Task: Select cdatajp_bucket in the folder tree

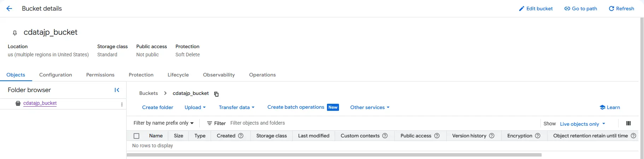Action: point(40,103)
